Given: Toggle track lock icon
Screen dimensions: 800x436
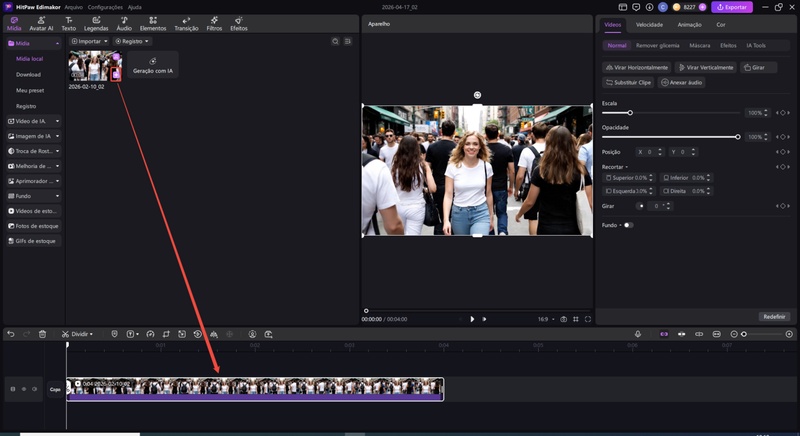Looking at the screenshot, I should [x=13, y=389].
